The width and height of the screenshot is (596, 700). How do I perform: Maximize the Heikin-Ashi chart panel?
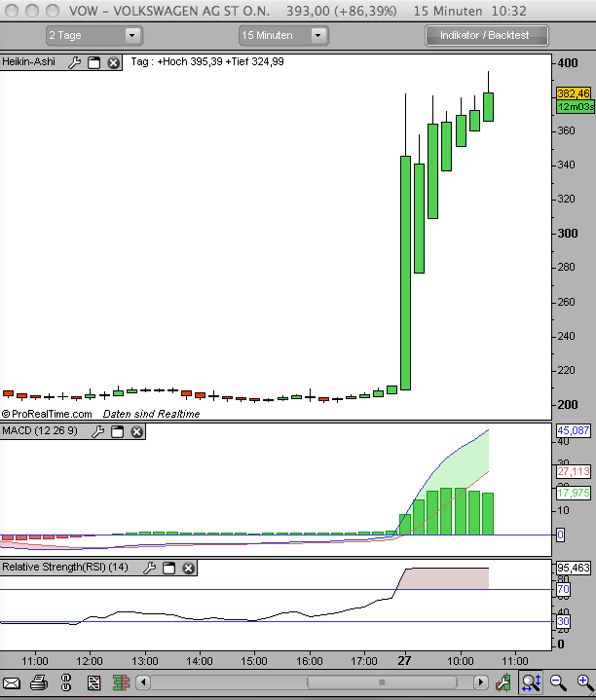tap(93, 62)
